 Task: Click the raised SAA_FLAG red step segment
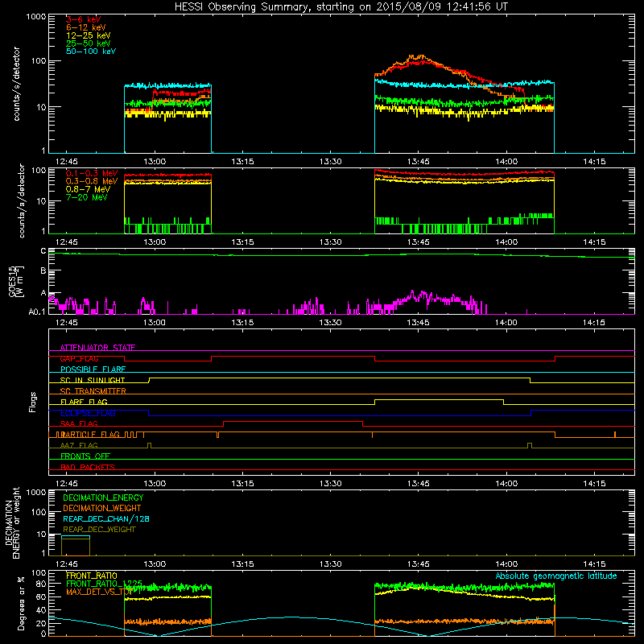click(293, 421)
